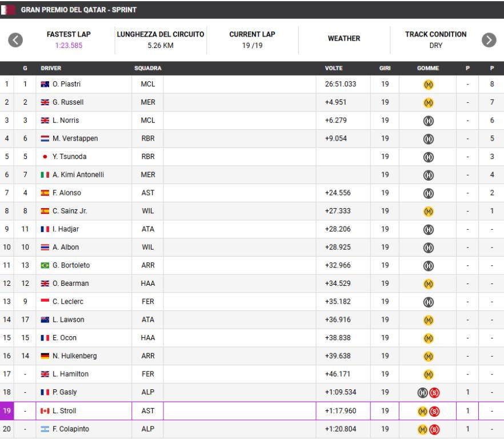Click the Weather header item

point(344,38)
